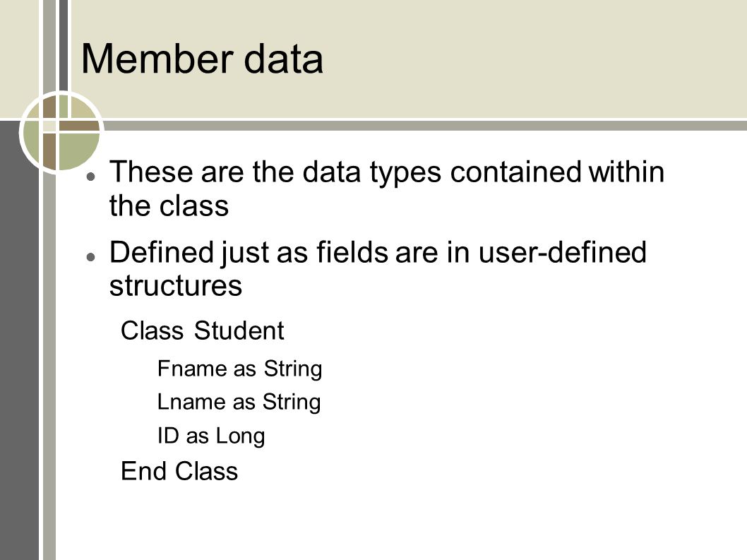The width and height of the screenshot is (747, 560).
Task: Select the 'Class Student' code line
Action: pyautogui.click(x=203, y=330)
